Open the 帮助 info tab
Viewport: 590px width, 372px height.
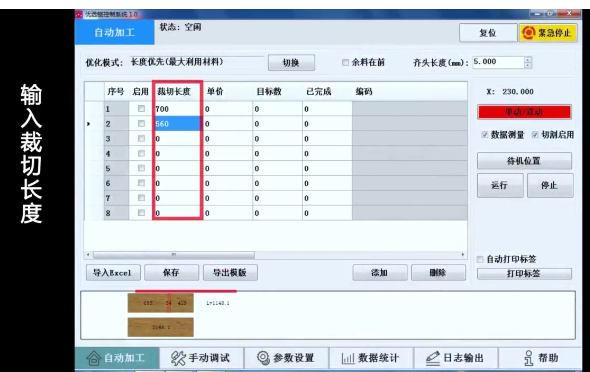pos(541,358)
